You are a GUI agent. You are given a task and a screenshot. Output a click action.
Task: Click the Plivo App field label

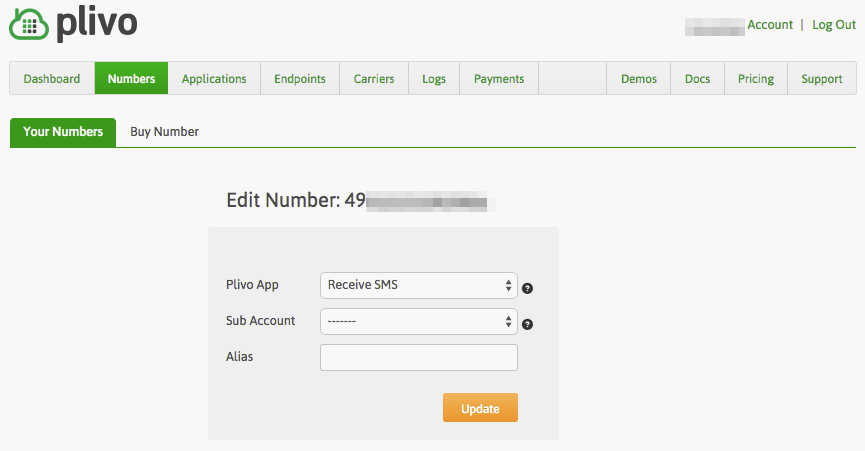click(252, 285)
